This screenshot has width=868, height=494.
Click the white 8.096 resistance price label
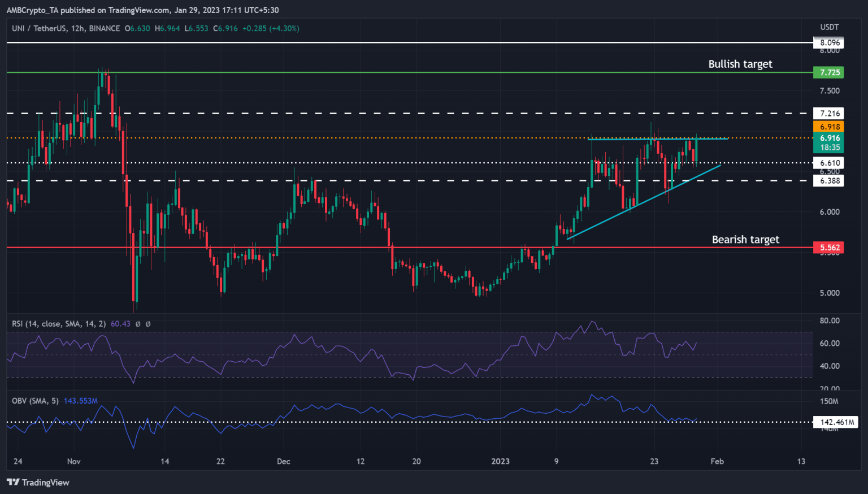(828, 42)
